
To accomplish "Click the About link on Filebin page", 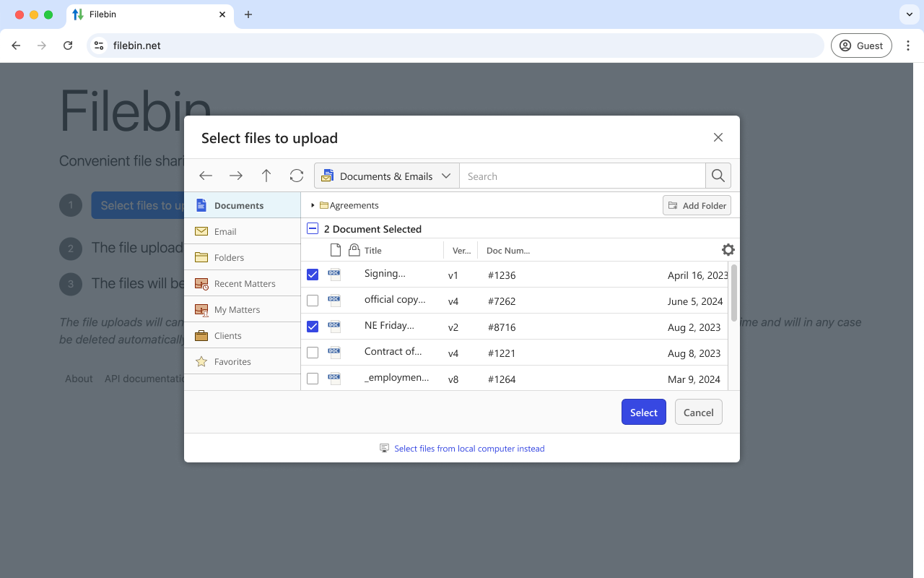I will click(79, 379).
